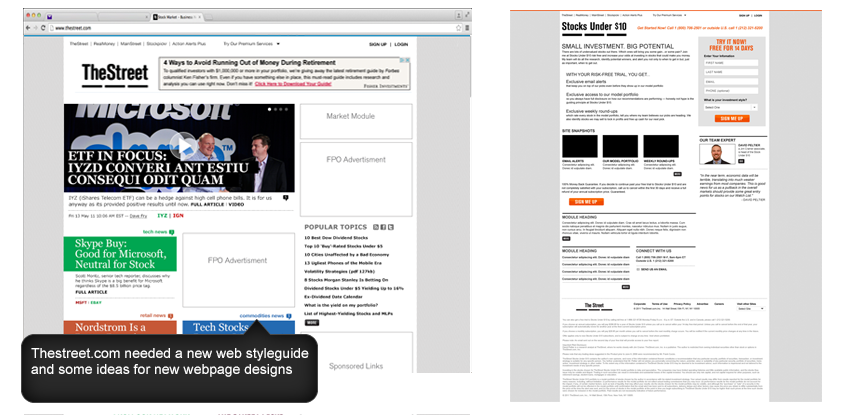
Task: Click the PHONE (optional) field
Action: click(x=731, y=90)
